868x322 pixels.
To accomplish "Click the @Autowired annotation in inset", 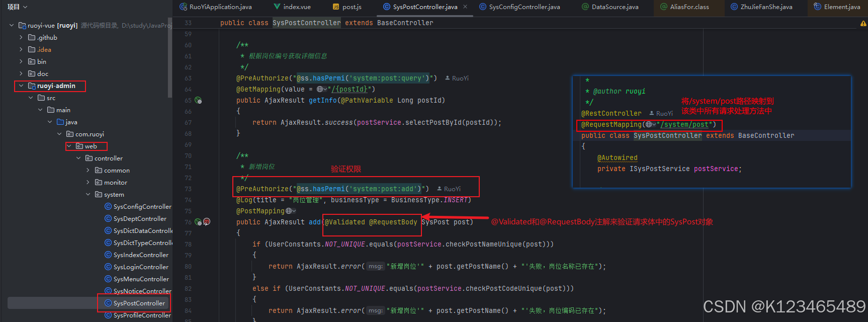I will 618,158.
